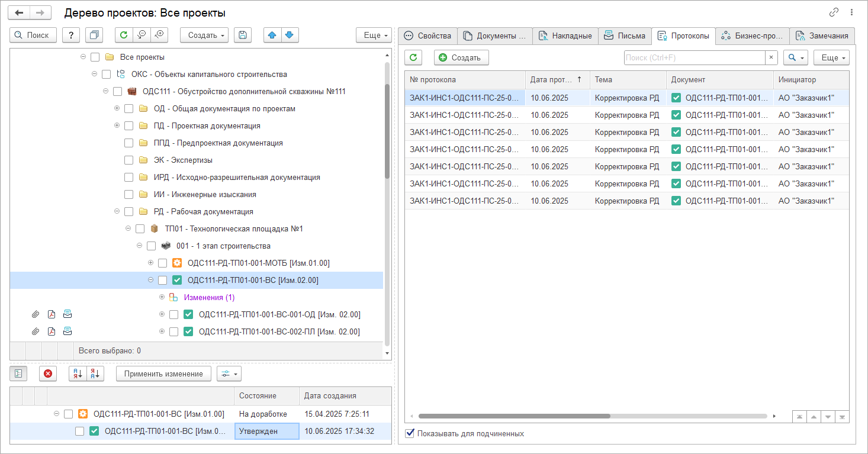Click the copy link icon at top right
Image resolution: width=868 pixels, height=454 pixels.
click(834, 12)
